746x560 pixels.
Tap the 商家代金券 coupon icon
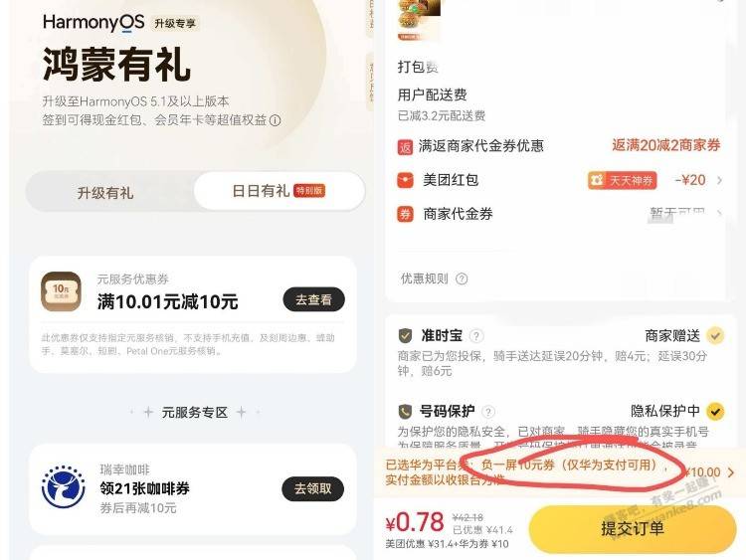pos(406,214)
